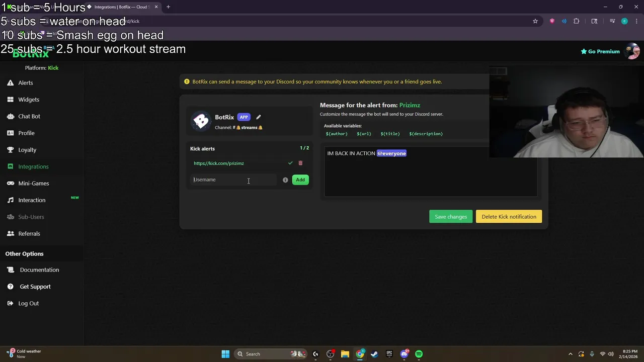Image resolution: width=644 pixels, height=362 pixels.
Task: Click the Mini-Games controller icon
Action: (x=11, y=184)
